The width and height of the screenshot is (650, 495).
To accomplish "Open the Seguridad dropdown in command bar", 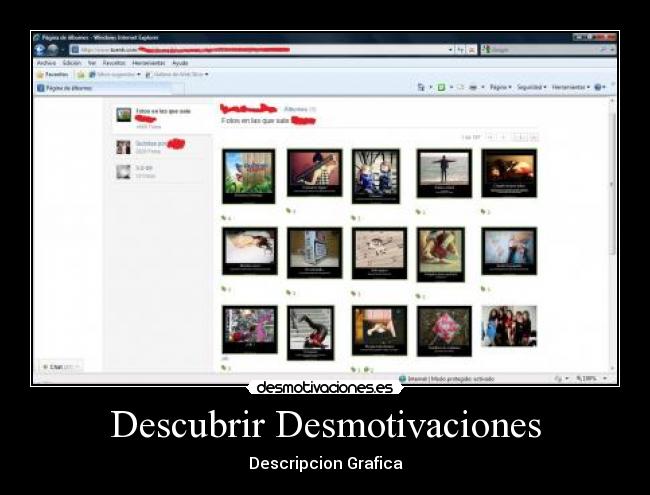I will tap(532, 87).
